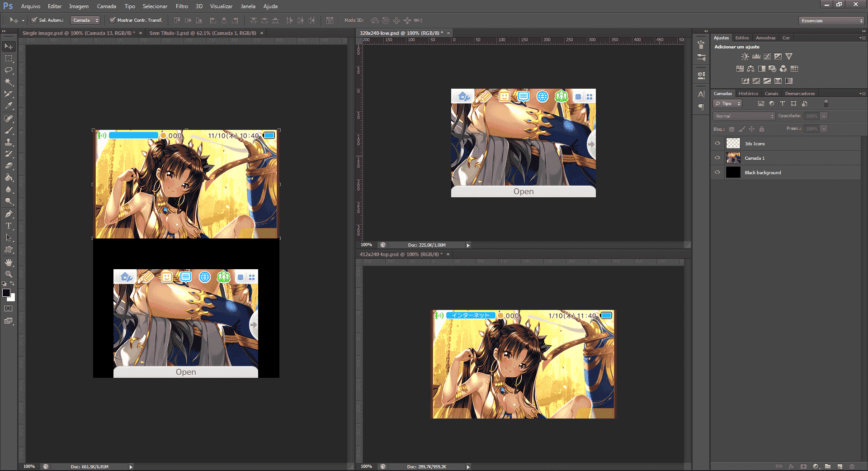868x471 pixels.
Task: Open the Arquivo menu
Action: coord(31,6)
